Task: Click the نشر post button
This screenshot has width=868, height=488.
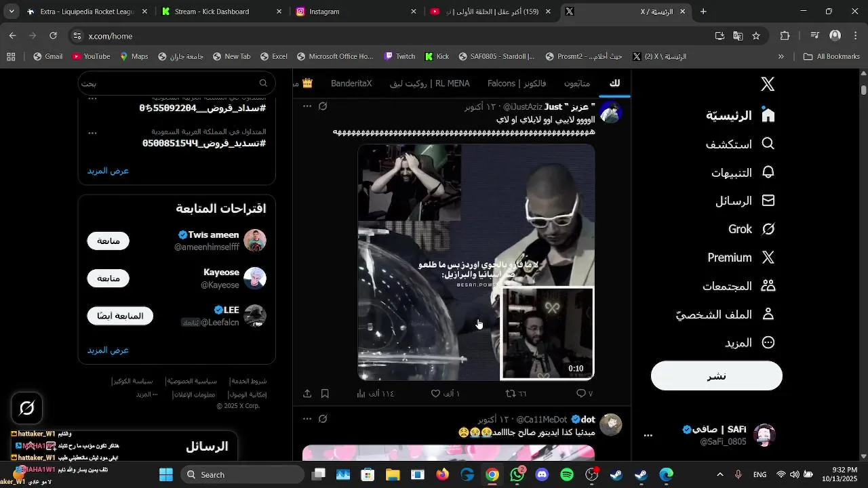Action: pyautogui.click(x=717, y=376)
